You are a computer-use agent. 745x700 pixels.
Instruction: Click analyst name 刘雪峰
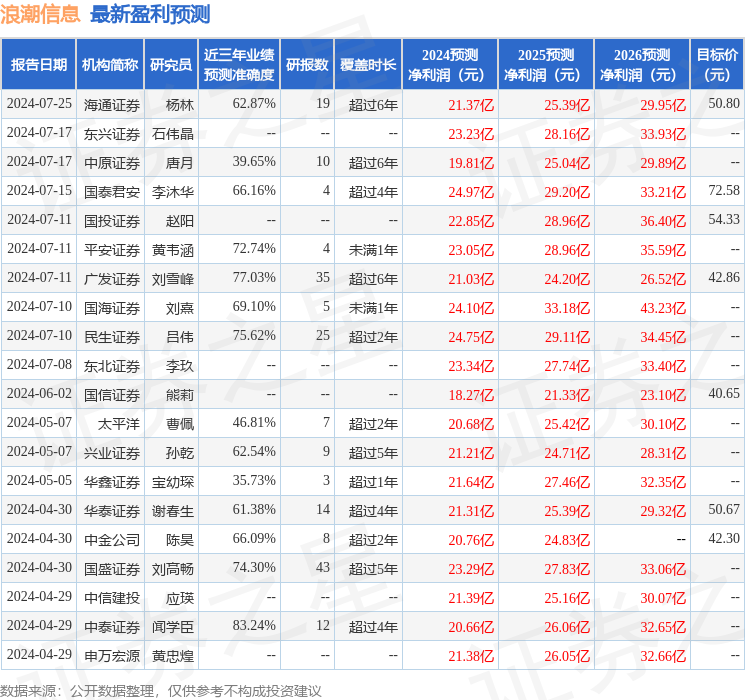173,279
